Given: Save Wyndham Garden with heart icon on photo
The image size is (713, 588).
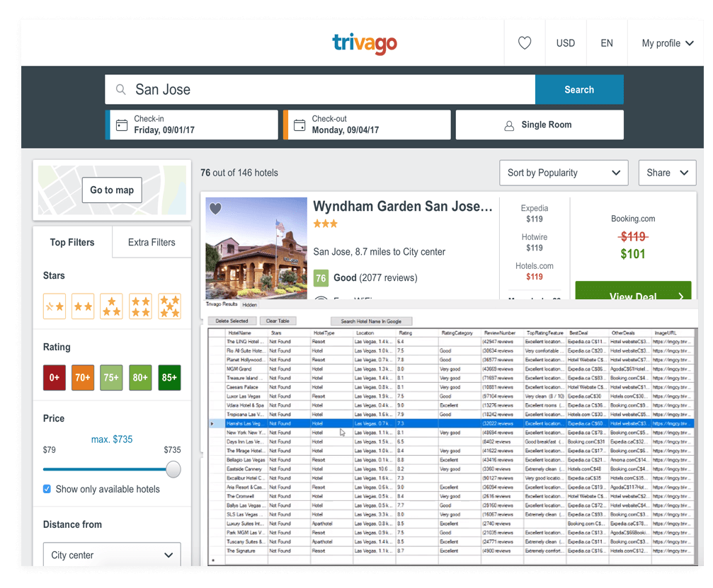Looking at the screenshot, I should [x=215, y=209].
